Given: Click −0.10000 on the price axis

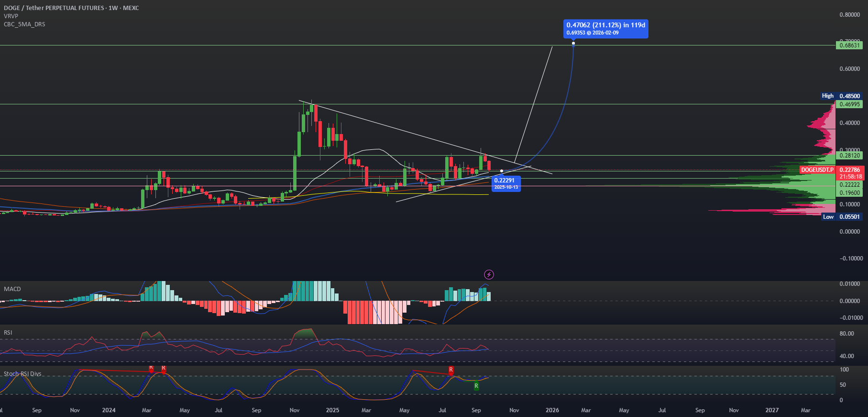Looking at the screenshot, I should 851,259.
